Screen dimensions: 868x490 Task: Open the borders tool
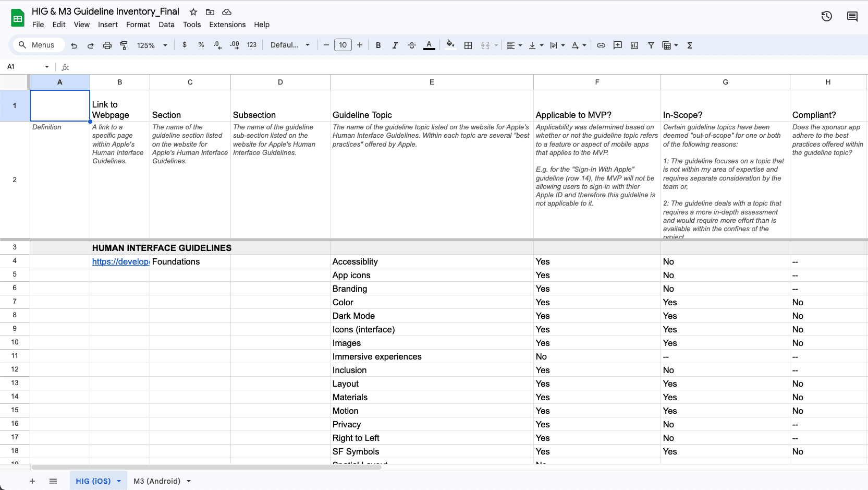click(468, 45)
